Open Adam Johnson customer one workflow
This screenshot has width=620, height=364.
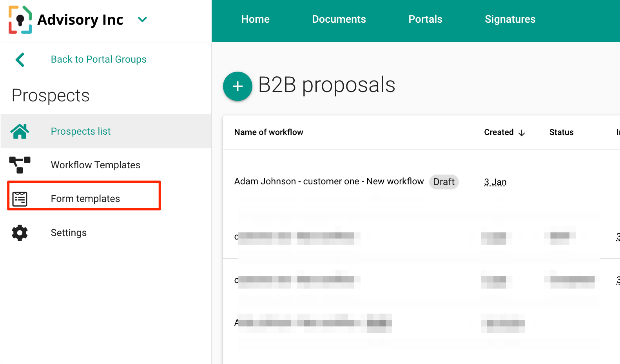click(329, 182)
